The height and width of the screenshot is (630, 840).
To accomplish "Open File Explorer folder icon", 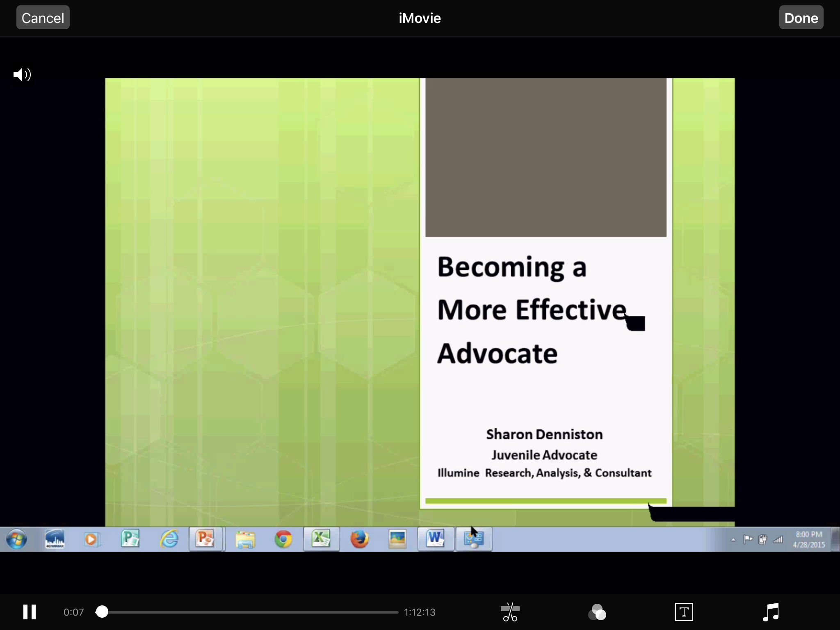I will pyautogui.click(x=245, y=539).
